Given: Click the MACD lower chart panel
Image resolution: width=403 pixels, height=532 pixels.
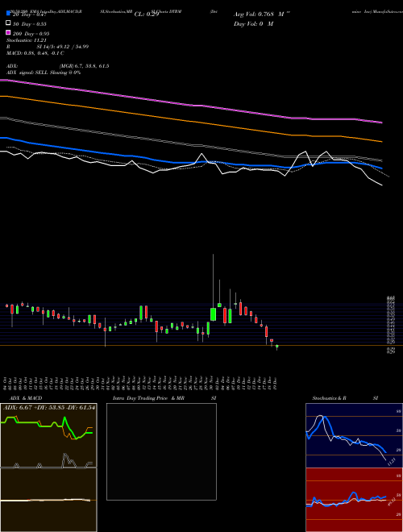Looking at the screenshot, I should [48, 500].
